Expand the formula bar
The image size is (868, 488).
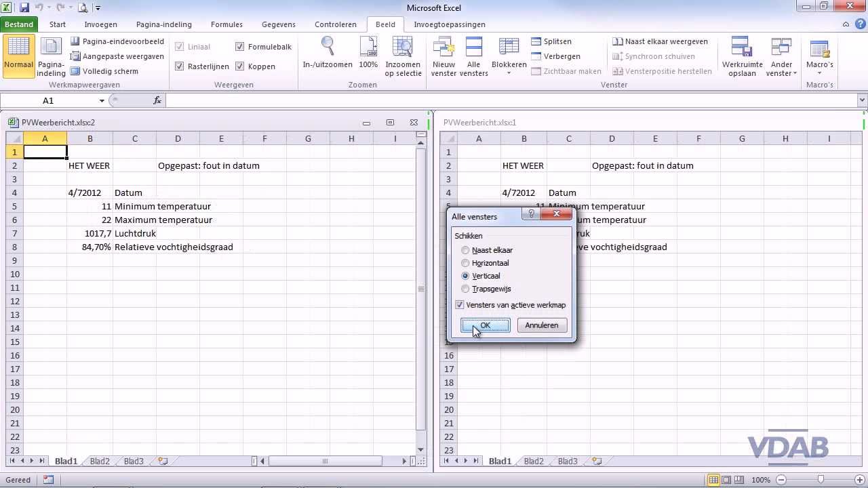(x=863, y=100)
